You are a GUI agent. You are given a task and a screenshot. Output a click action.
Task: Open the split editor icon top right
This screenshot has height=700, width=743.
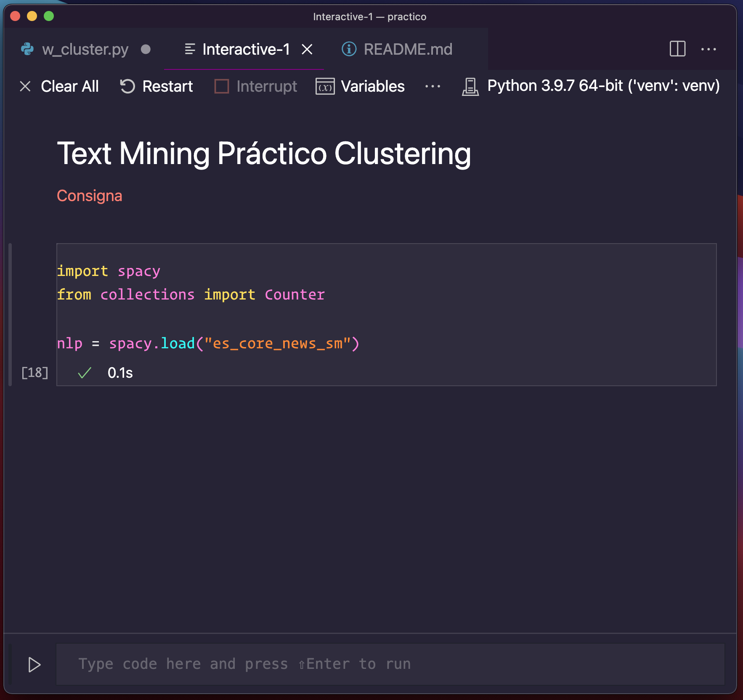tap(677, 49)
